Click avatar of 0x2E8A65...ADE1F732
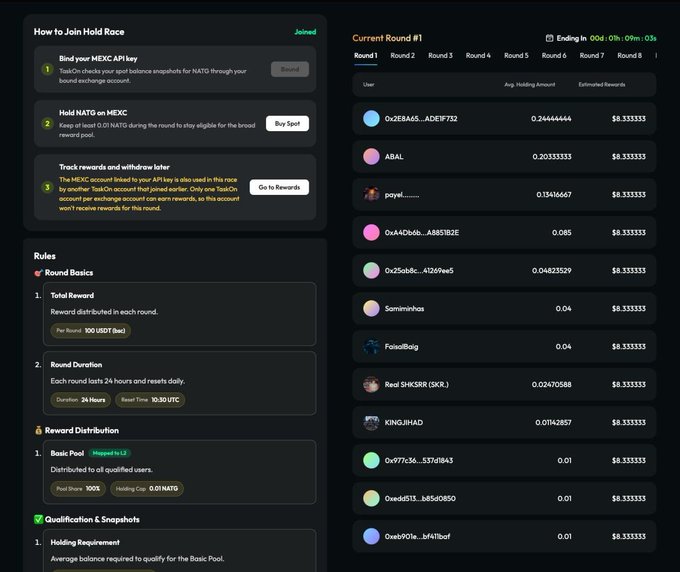The height and width of the screenshot is (572, 680). (371, 118)
